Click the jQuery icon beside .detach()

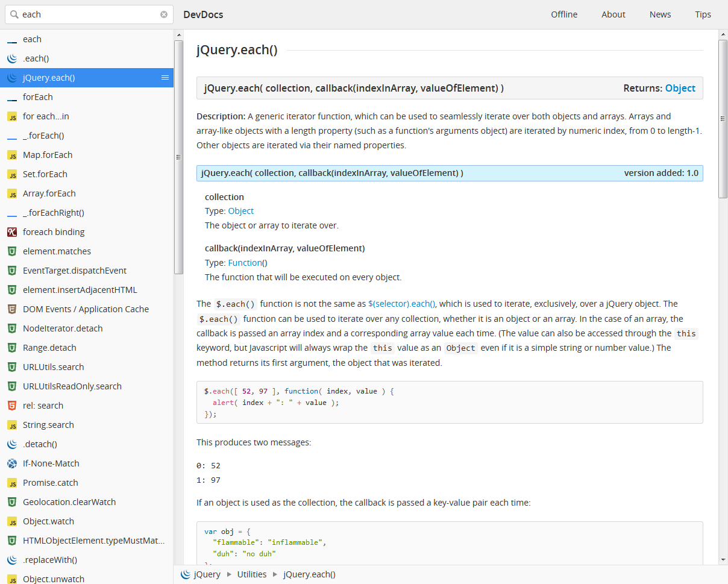[12, 444]
